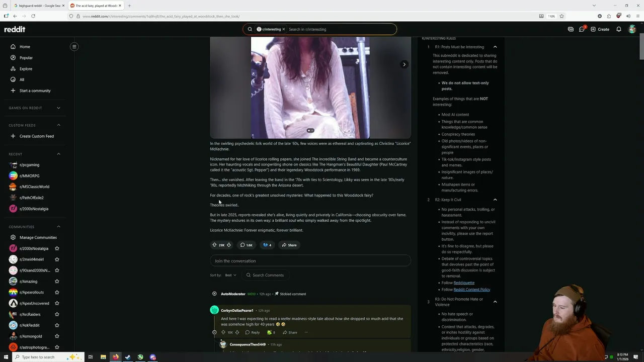Open the user avatar menu

click(632, 29)
